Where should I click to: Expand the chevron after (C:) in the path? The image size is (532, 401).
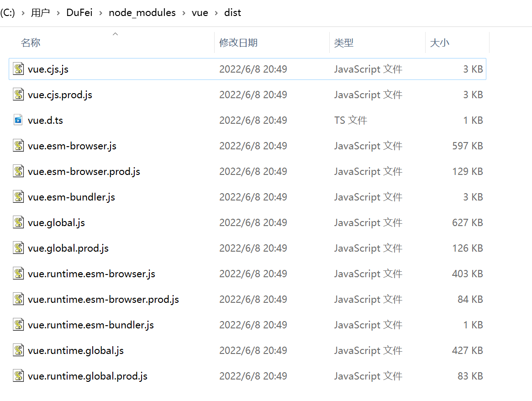click(23, 13)
